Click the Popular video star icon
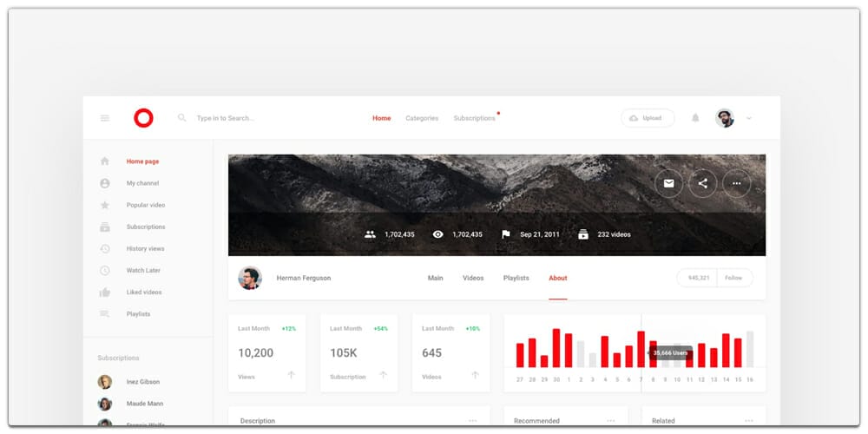 coord(105,205)
